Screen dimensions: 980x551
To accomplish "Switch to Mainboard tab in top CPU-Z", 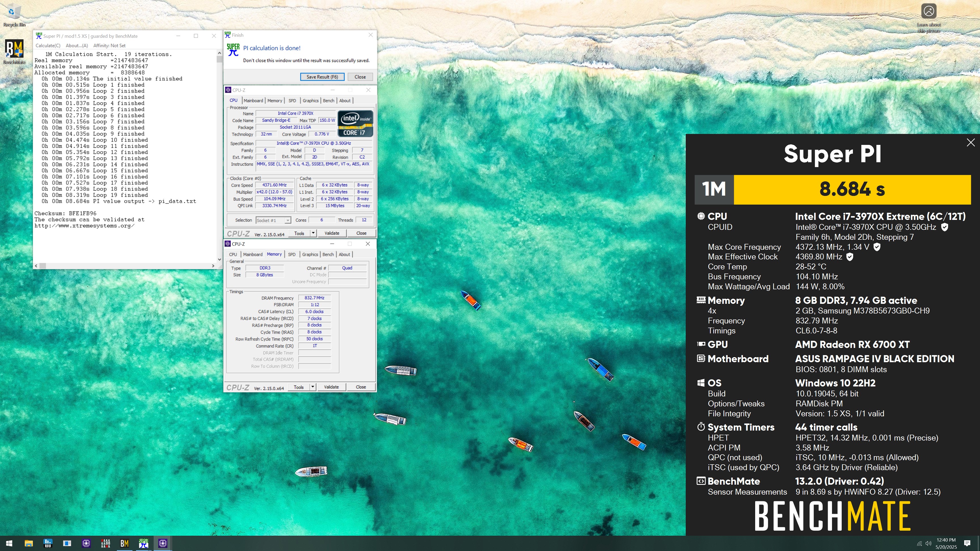I will [x=254, y=100].
